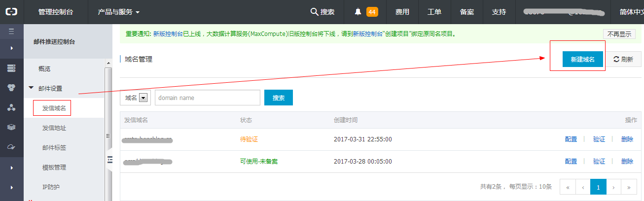This screenshot has height=201, width=644.
Task: Open the 备案 menu
Action: [467, 12]
